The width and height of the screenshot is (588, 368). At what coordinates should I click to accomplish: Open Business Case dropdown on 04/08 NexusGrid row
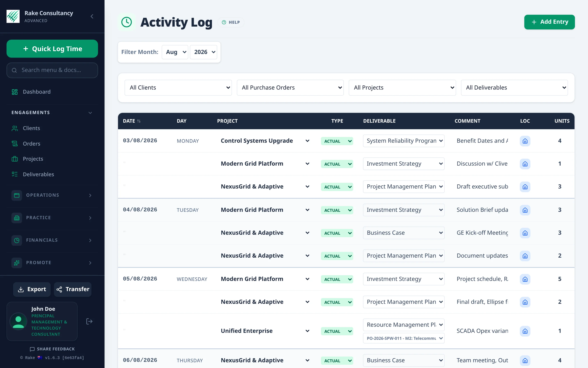pos(404,233)
